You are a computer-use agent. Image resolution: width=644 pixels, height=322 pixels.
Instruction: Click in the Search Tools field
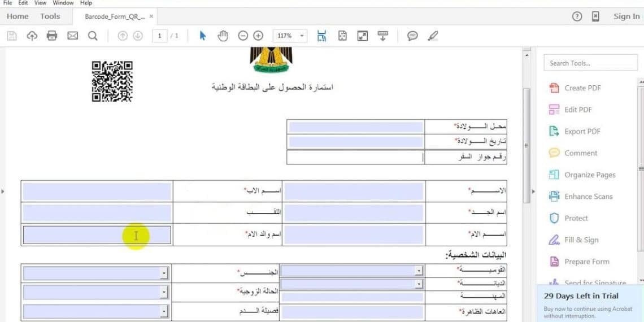click(x=590, y=63)
